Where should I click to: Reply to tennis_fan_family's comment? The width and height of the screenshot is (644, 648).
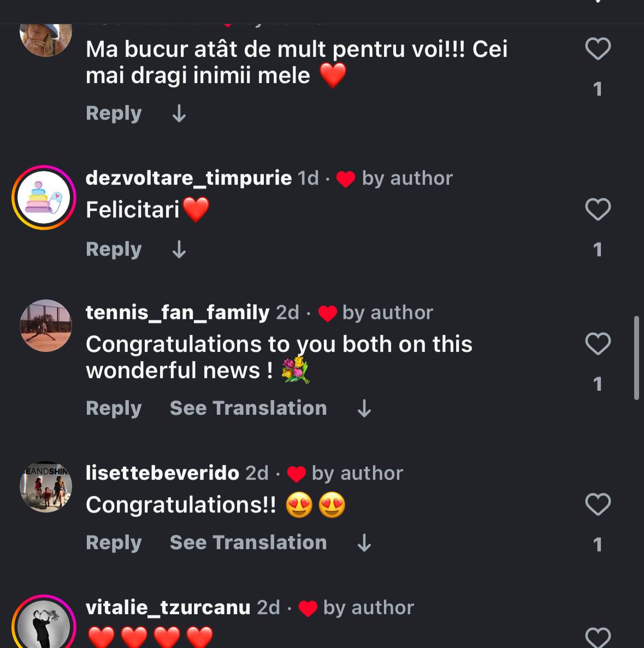point(114,408)
